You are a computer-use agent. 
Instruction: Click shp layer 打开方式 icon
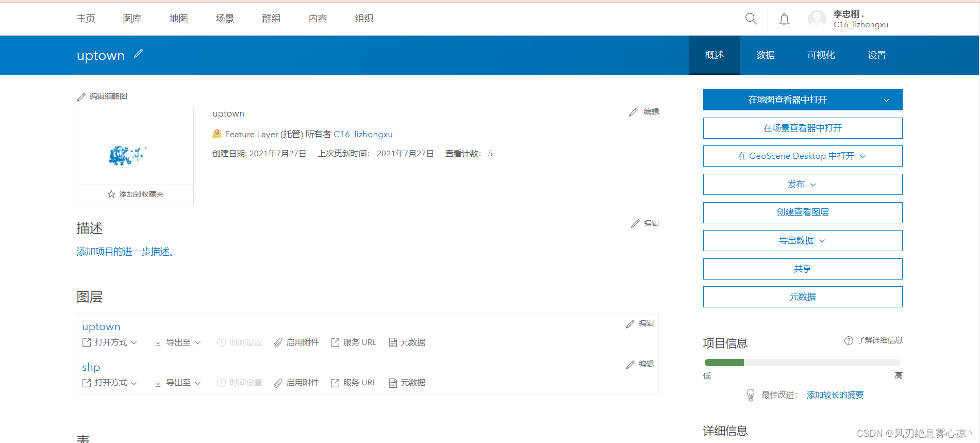87,383
